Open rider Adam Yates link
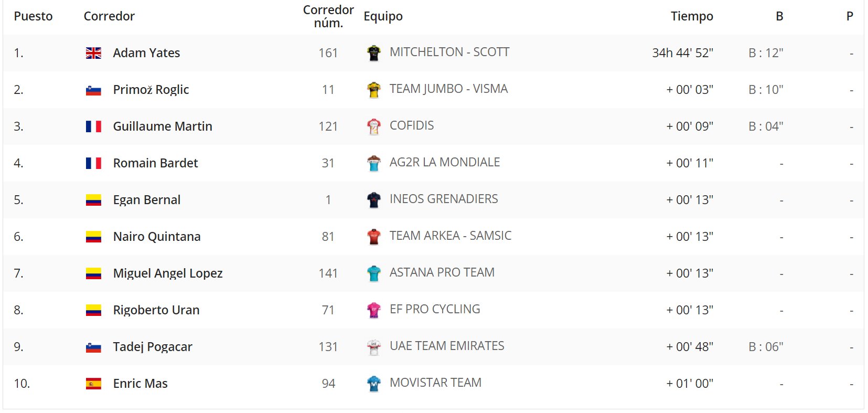Viewport: 868px width, 413px height. pos(146,53)
